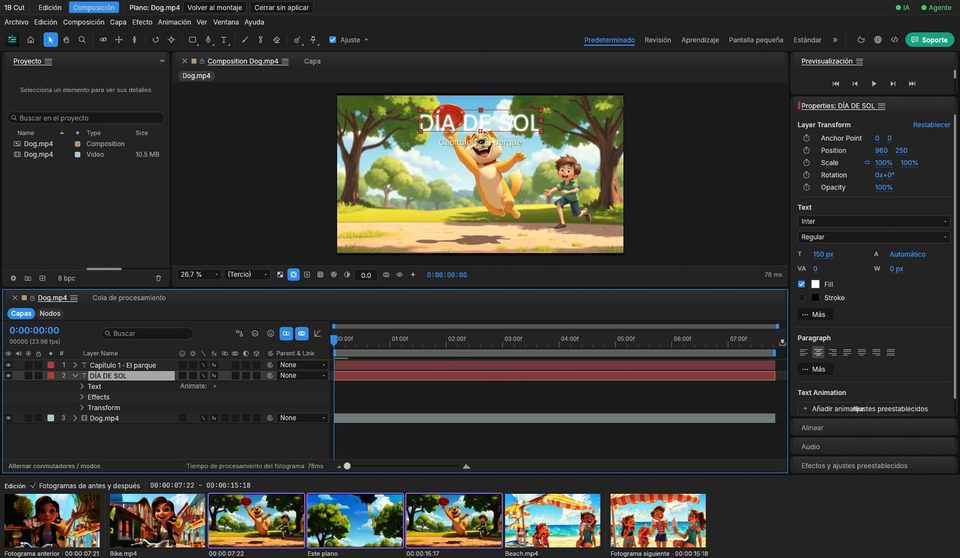Select the Clone Stamp tool
The height and width of the screenshot is (558, 960).
click(x=260, y=40)
